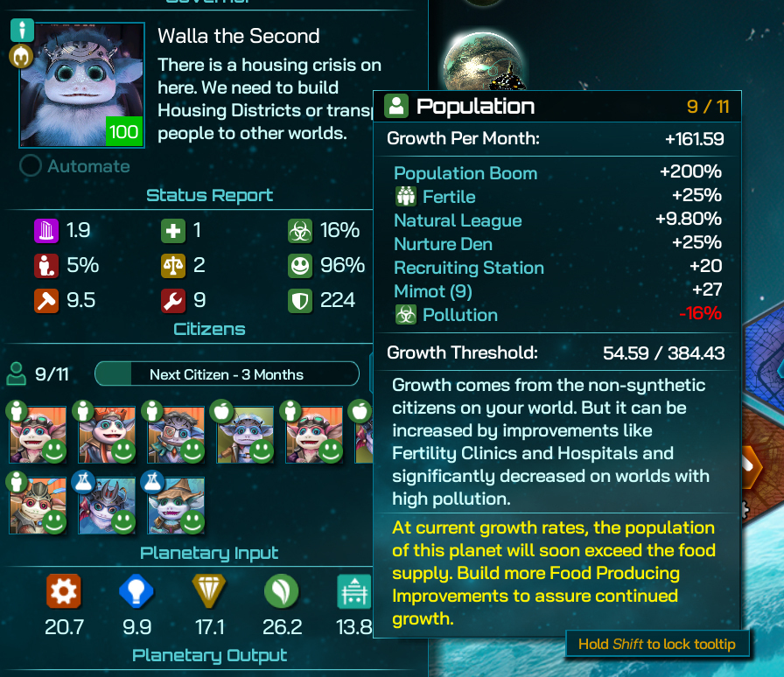Toggle the Automate radio button
Image resolution: width=784 pixels, height=677 pixels.
point(31,165)
